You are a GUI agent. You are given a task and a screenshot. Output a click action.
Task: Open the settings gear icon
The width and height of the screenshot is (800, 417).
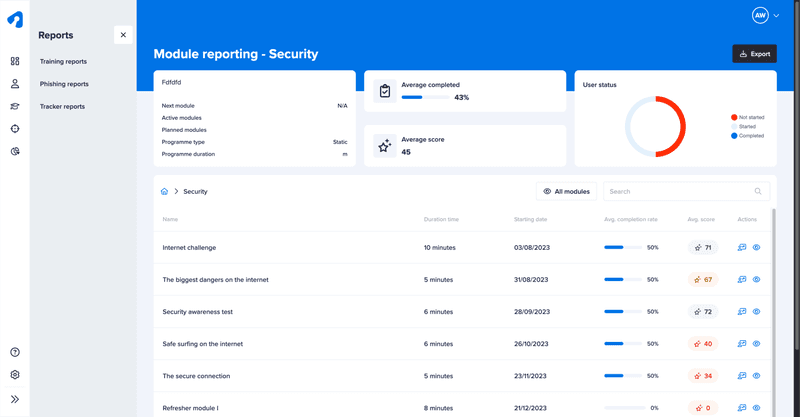[15, 375]
